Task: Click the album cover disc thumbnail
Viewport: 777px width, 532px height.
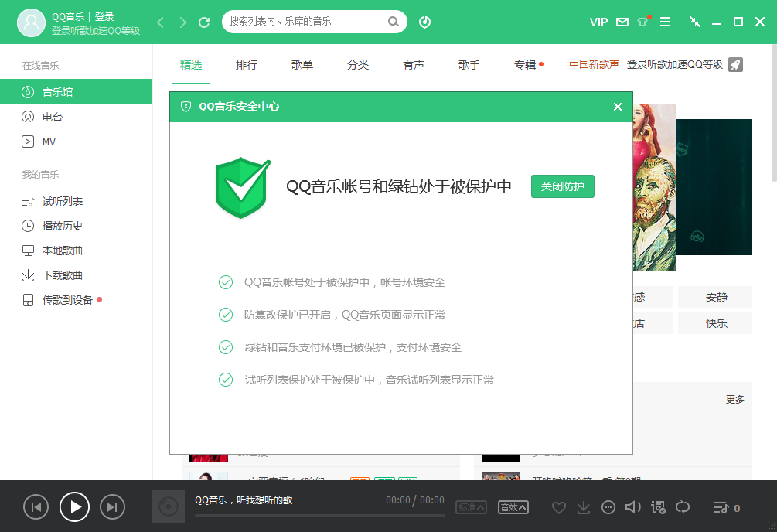Action: 169,506
